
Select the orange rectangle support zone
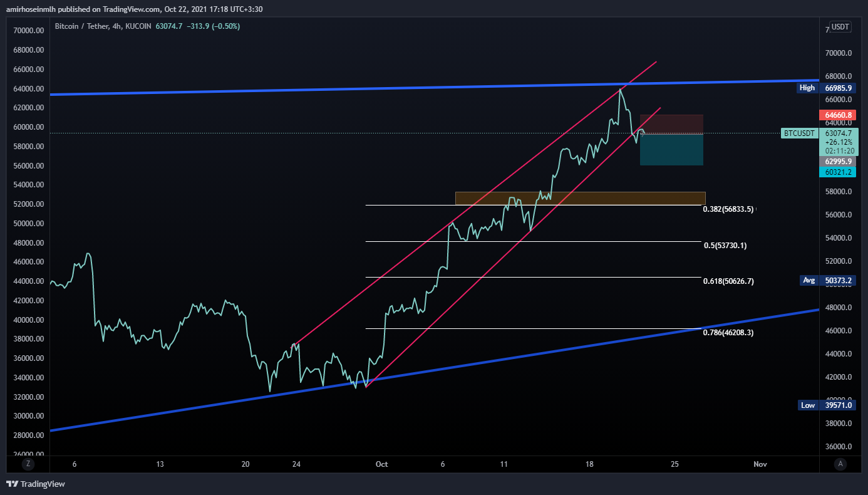point(581,198)
